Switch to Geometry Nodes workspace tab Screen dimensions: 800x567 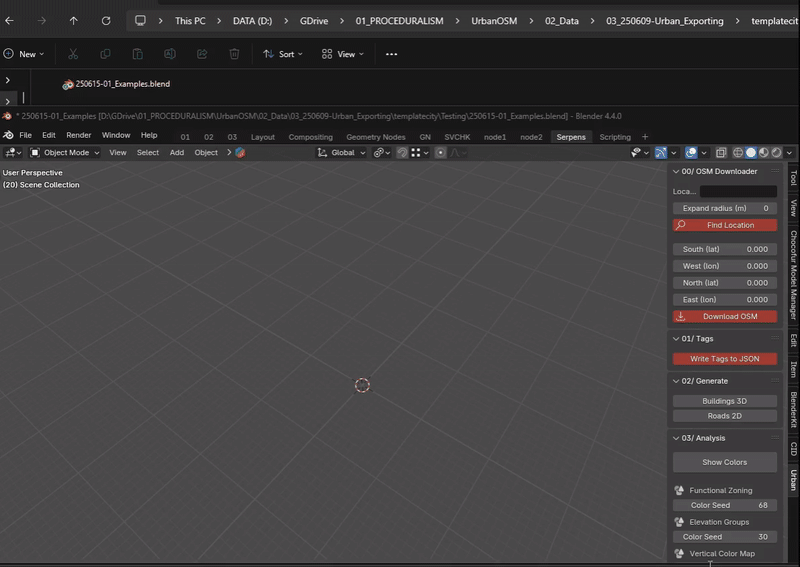pos(376,137)
